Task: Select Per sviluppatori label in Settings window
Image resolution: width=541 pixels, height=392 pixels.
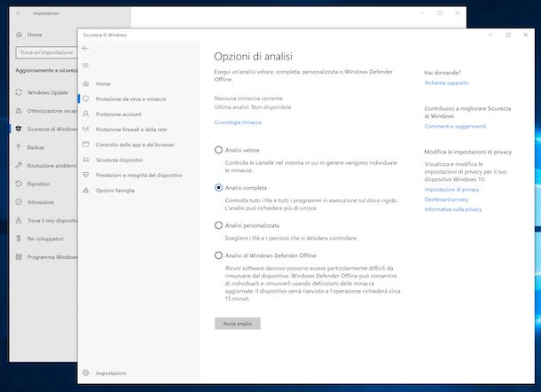Action: 45,239
